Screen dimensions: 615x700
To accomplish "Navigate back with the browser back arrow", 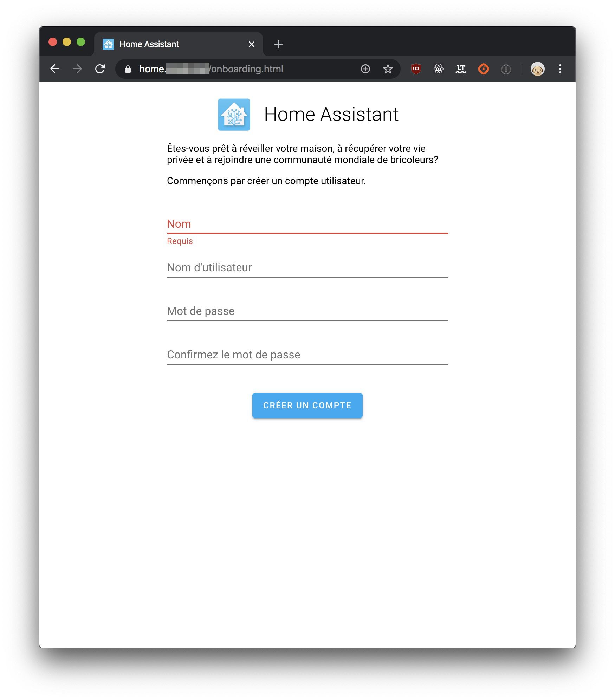I will coord(55,69).
